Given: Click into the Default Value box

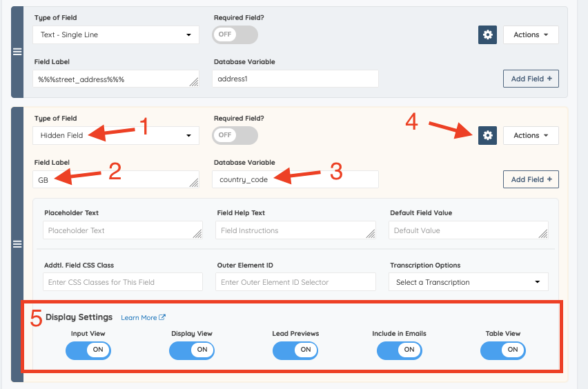Looking at the screenshot, I should coord(469,230).
